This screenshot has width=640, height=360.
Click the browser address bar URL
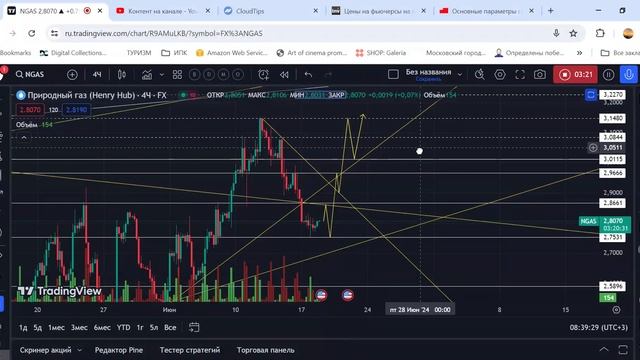164,33
